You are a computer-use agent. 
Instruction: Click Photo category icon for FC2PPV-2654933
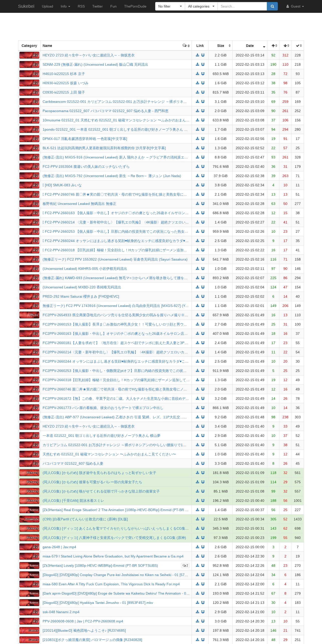click(x=29, y=315)
